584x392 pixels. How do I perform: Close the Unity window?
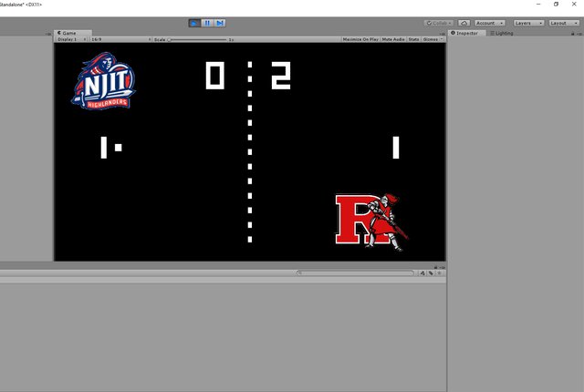click(574, 4)
